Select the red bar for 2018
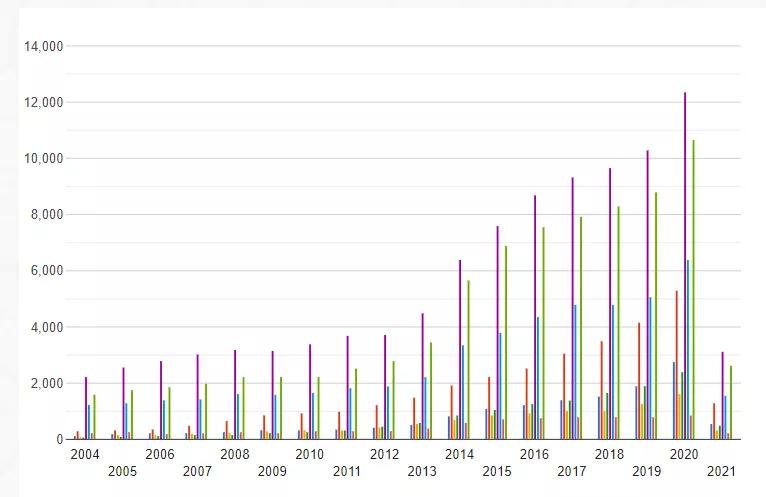The image size is (766, 497). 602,390
